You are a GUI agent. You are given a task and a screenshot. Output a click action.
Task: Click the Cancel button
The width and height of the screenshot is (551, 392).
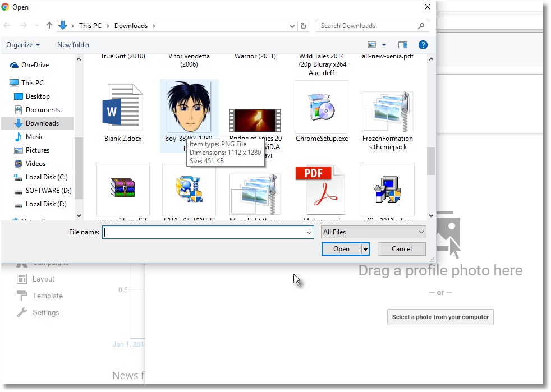click(402, 249)
